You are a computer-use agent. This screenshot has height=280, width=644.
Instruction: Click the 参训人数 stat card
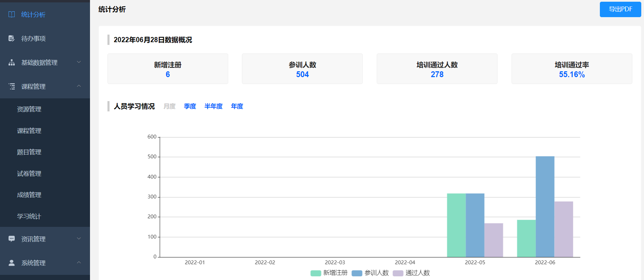(302, 69)
